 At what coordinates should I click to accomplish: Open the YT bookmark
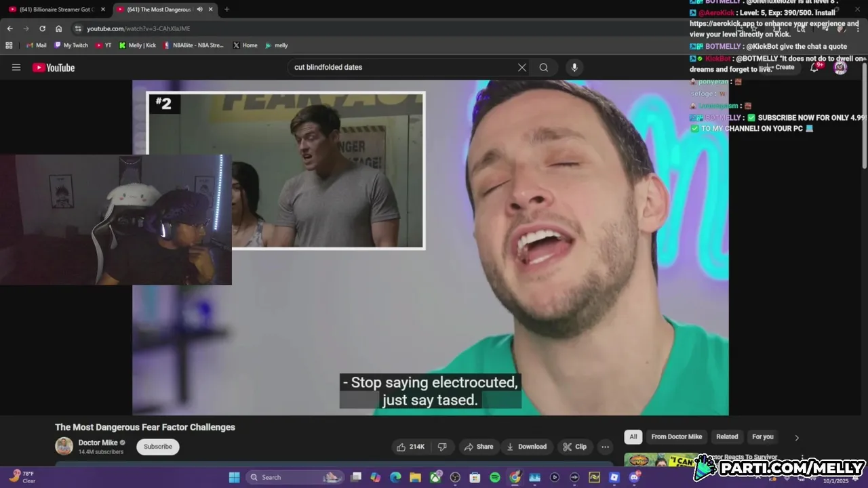click(x=104, y=45)
